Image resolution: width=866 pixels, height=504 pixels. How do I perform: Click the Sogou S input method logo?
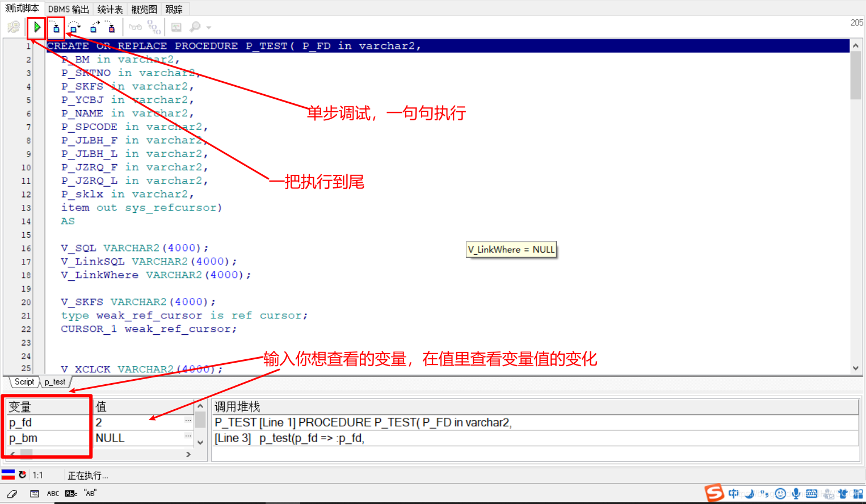pyautogui.click(x=714, y=493)
